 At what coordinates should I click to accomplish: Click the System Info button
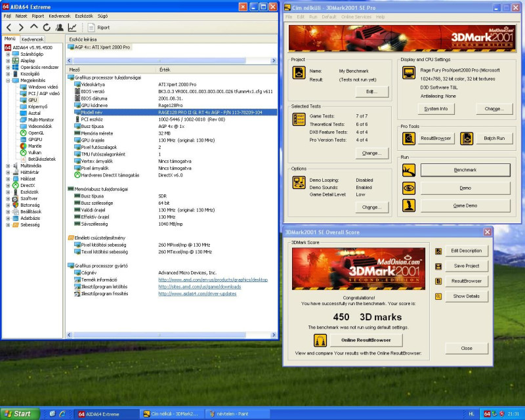tap(435, 109)
